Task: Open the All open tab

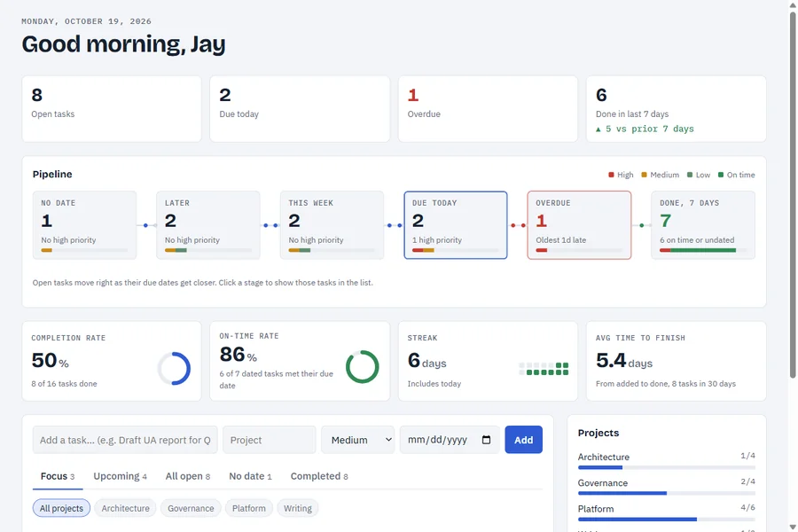Action: [x=188, y=476]
